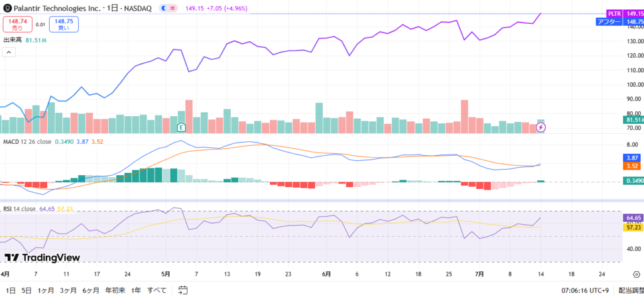Click the 5月 label on the time axis

pos(166,274)
